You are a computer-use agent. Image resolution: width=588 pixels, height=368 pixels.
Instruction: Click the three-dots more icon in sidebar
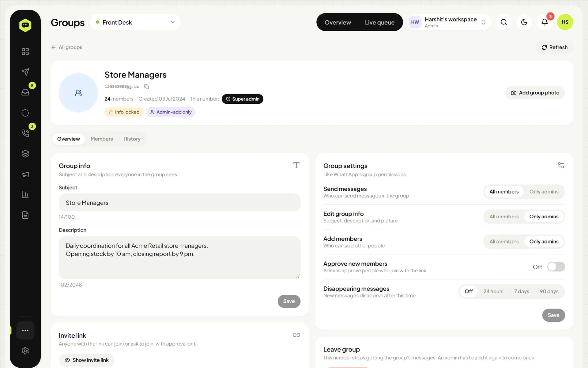pyautogui.click(x=25, y=330)
